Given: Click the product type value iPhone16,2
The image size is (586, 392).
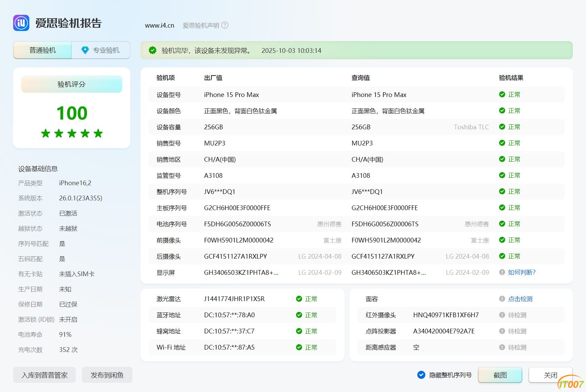Looking at the screenshot, I should (75, 183).
